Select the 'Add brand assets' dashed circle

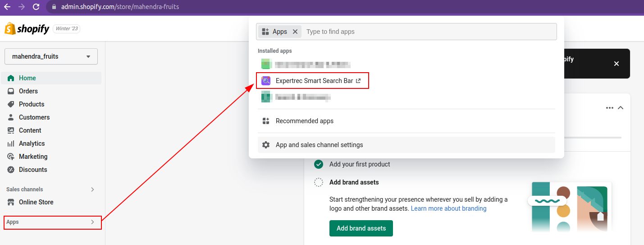tap(319, 182)
